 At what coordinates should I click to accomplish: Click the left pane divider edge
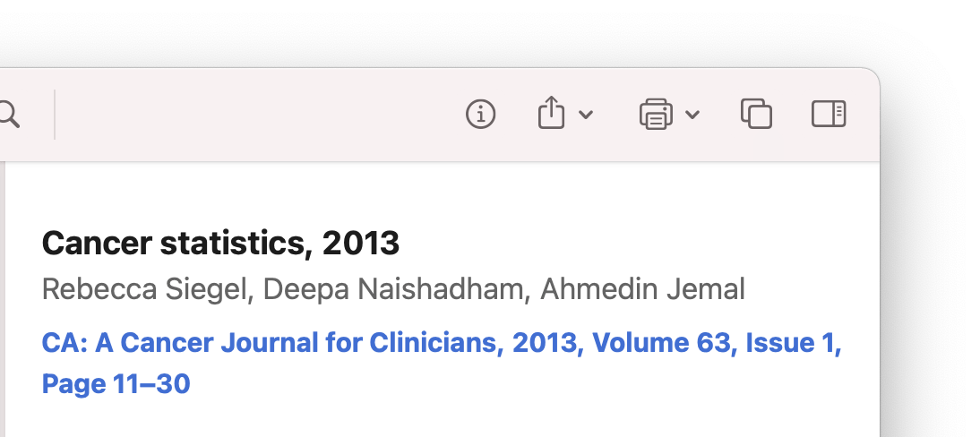[x=3, y=299]
